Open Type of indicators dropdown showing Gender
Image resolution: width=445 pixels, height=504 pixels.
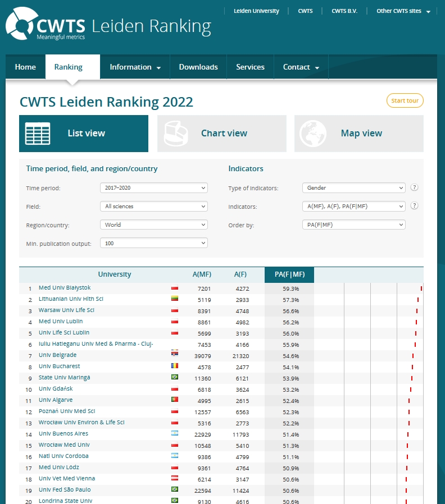353,187
